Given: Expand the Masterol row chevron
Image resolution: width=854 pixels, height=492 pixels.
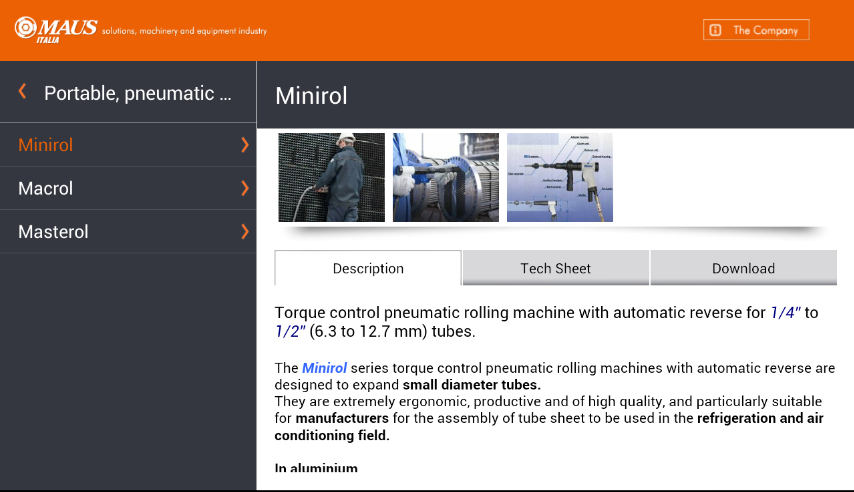Looking at the screenshot, I should point(245,232).
